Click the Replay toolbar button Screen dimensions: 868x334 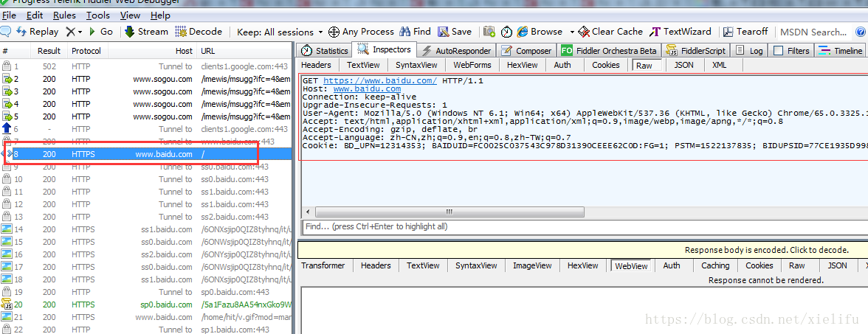[38, 32]
